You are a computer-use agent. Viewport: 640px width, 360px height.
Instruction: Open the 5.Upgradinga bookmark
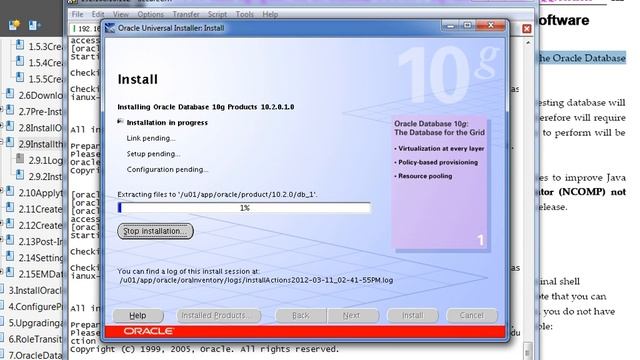coord(36,323)
